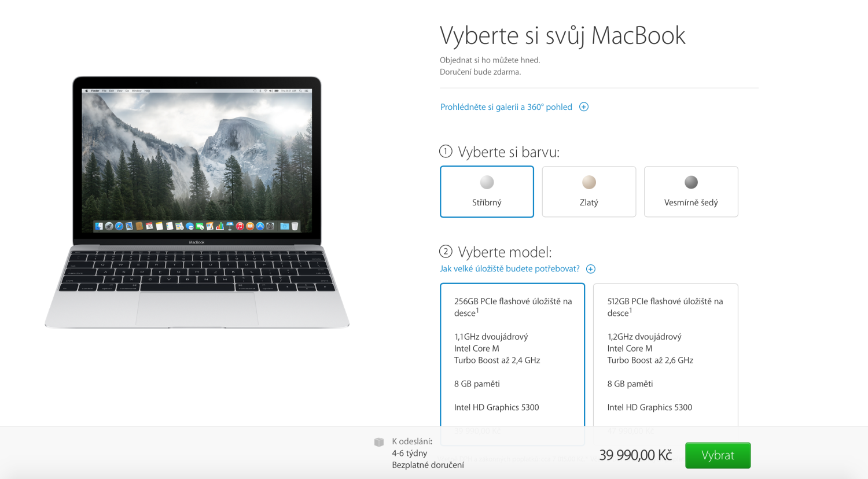
Task: Click the space gray swatch circle
Action: point(691,182)
